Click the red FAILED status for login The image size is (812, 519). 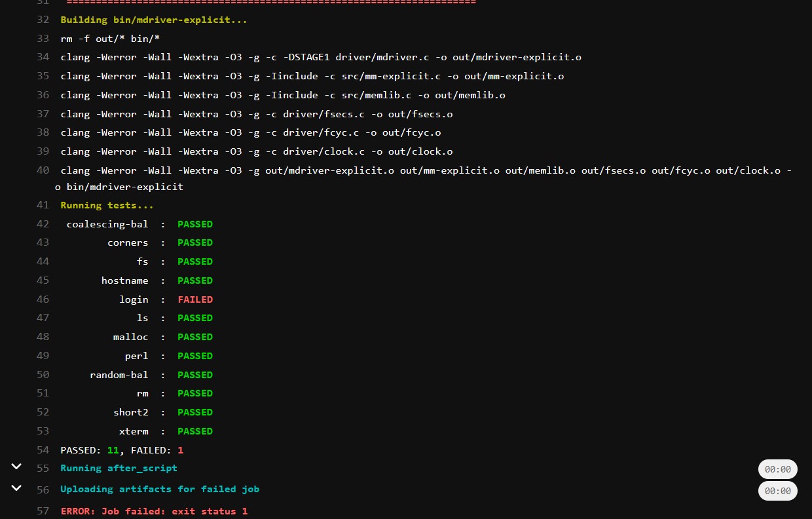click(195, 299)
